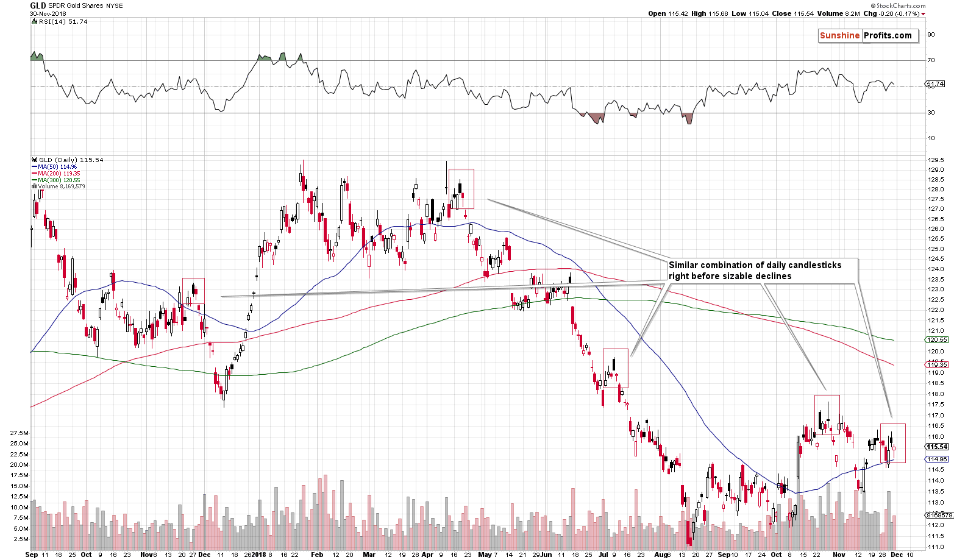The image size is (954, 560).
Task: Click the "2018" year label on the time axis
Action: point(259,555)
